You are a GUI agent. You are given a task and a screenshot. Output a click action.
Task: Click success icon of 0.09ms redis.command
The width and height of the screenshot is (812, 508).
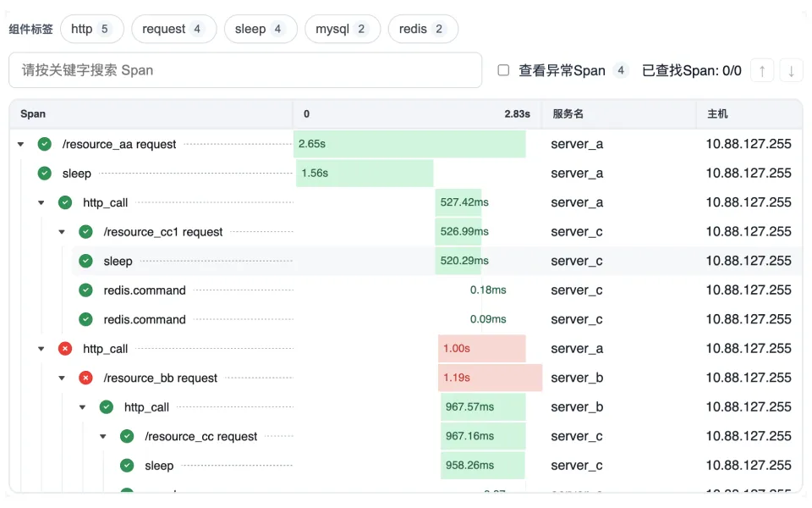(x=86, y=319)
